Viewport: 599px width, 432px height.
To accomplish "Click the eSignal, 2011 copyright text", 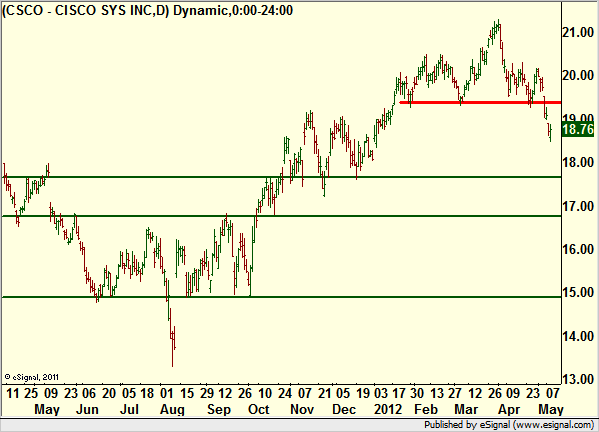I will coord(31,377).
